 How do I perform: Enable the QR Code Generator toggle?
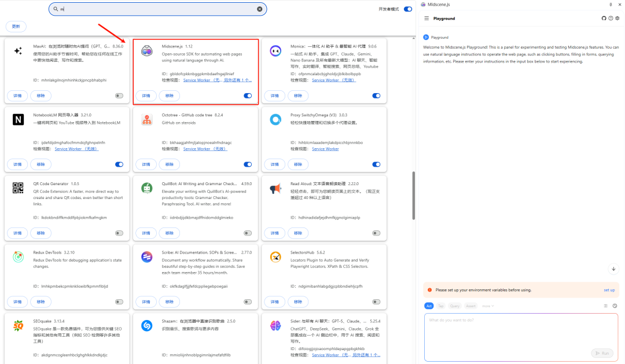point(119,233)
